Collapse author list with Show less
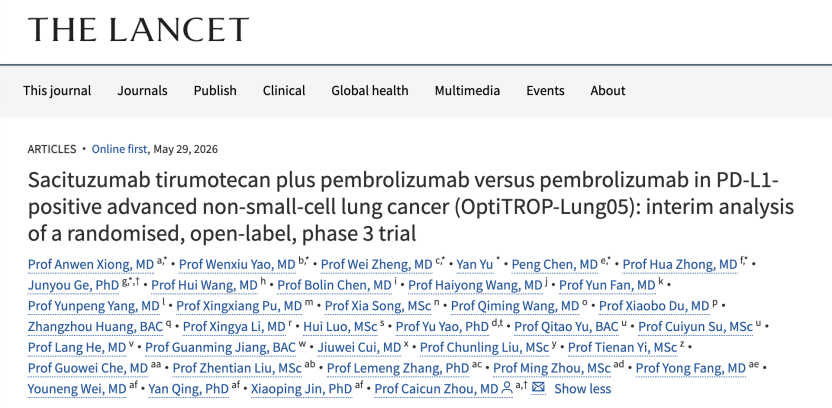The image size is (832, 408). point(583,389)
